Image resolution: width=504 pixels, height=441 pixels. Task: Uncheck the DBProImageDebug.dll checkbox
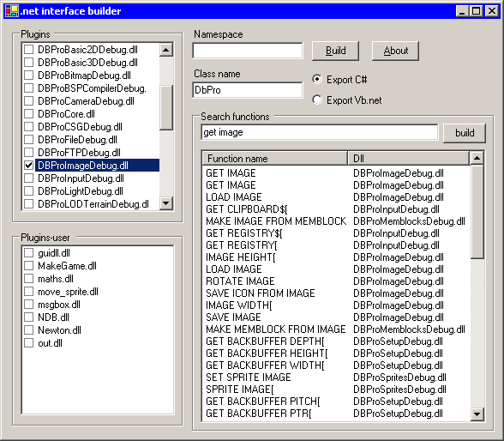(x=28, y=165)
